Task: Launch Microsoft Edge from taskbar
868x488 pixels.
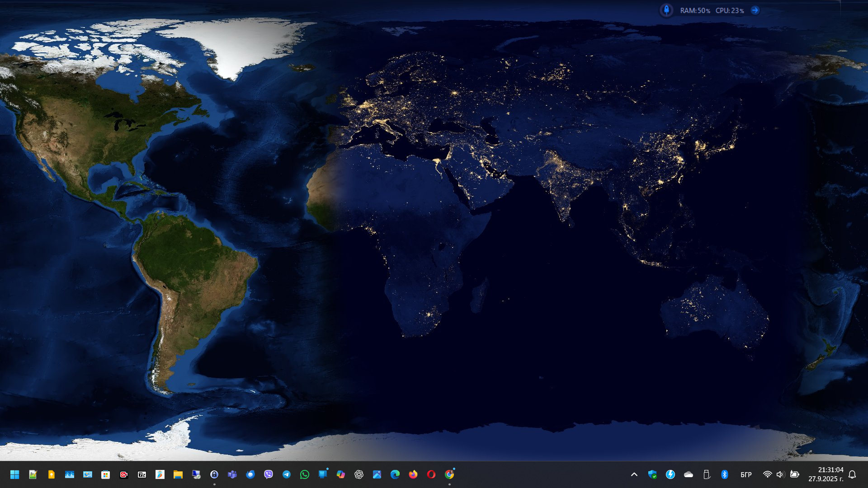Action: (395, 474)
